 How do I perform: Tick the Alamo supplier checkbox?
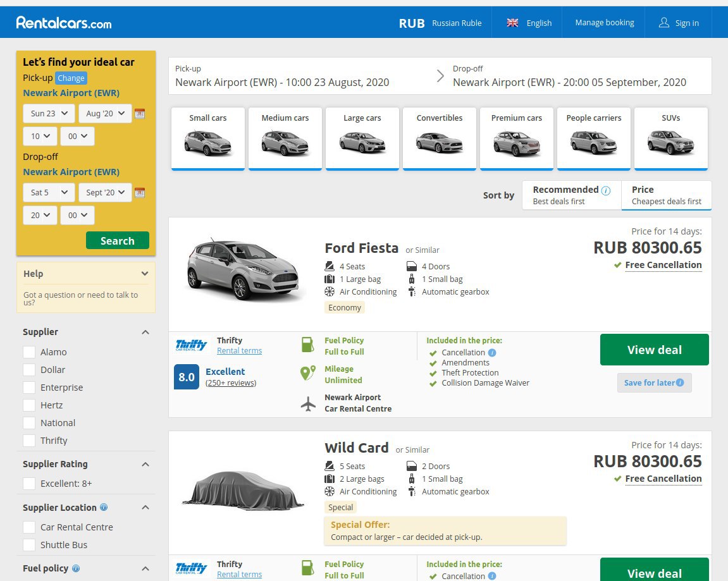click(x=29, y=352)
